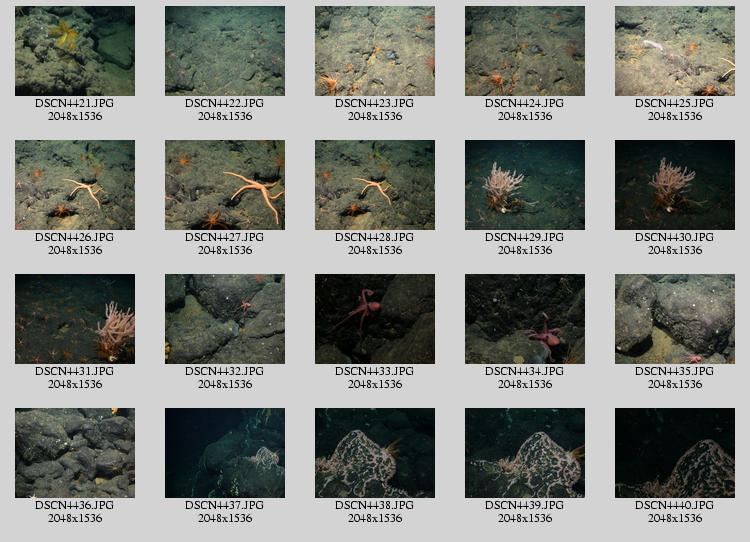
Task: Open red octopus thumbnail DSCN4433.JPG
Action: (375, 319)
